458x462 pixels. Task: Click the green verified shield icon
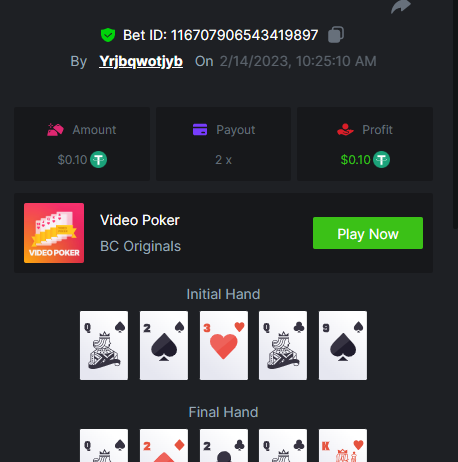[x=108, y=35]
